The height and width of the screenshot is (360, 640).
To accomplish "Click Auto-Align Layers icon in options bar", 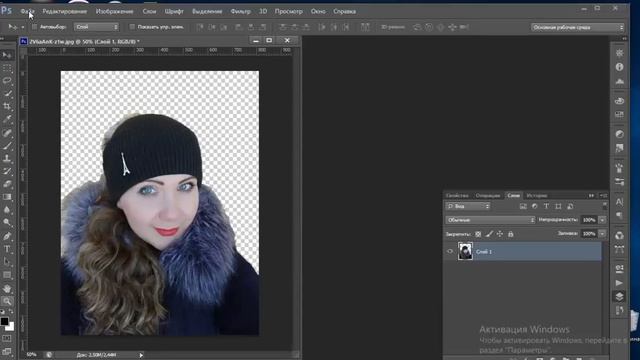I will [x=365, y=27].
